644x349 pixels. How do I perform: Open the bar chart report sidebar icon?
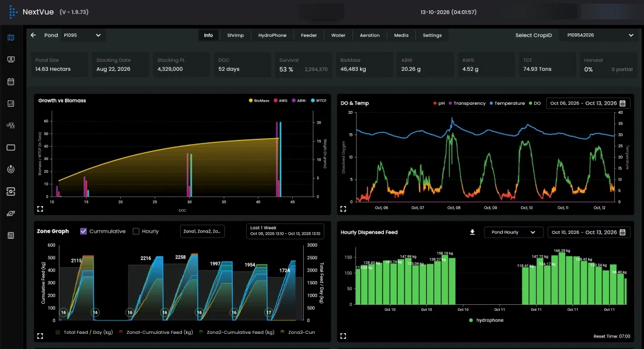point(11,104)
